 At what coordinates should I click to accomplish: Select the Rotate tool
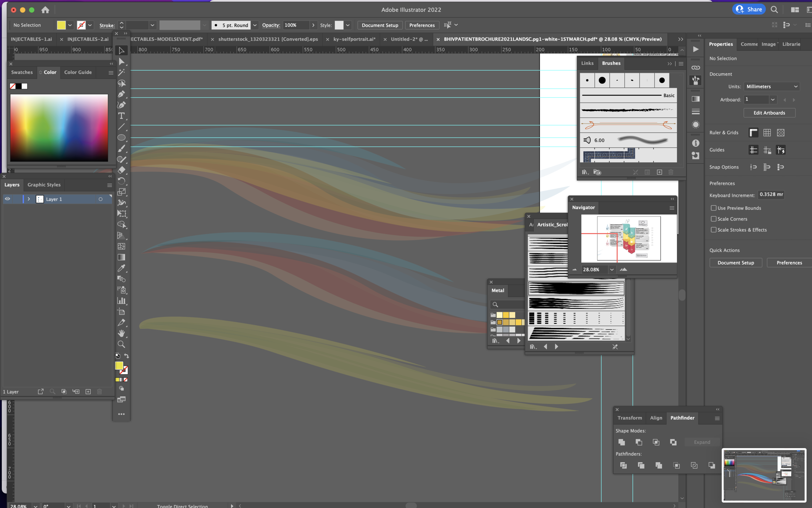tap(121, 181)
